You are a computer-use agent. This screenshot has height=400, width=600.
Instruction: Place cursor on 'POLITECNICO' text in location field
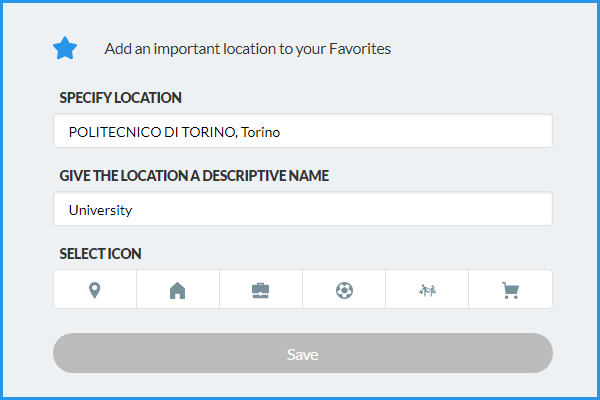point(110,131)
